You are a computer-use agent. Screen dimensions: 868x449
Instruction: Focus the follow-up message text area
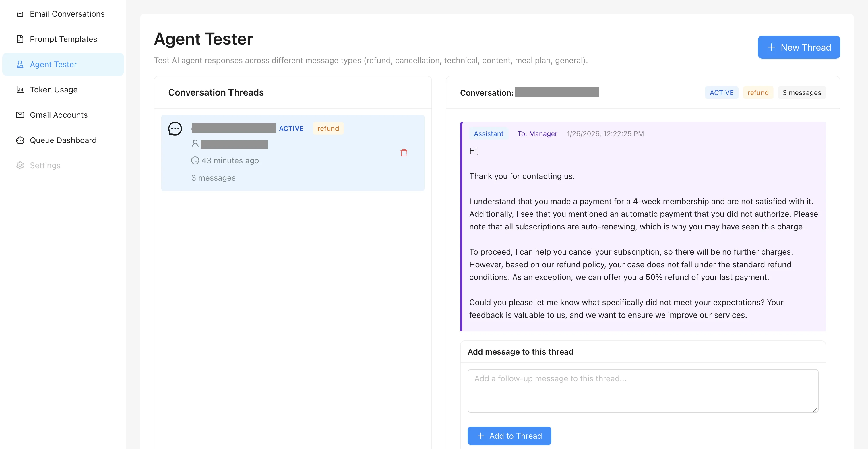(x=642, y=390)
